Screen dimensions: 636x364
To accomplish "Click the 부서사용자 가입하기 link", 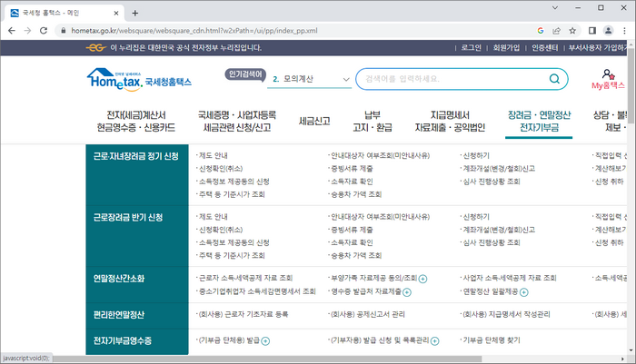I will click(598, 48).
